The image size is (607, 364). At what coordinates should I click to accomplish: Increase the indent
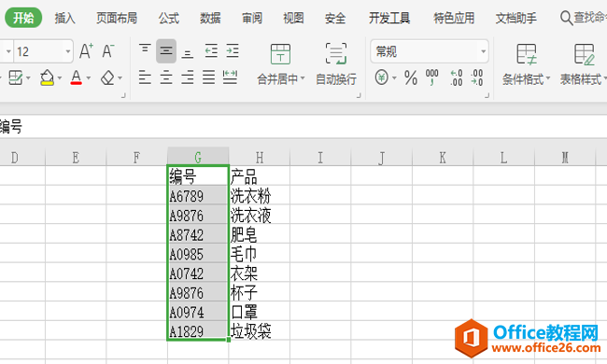233,50
